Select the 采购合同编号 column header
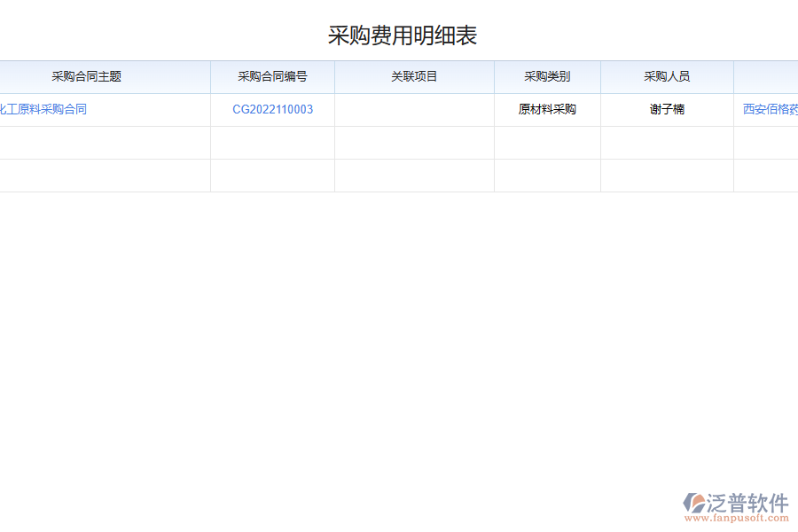The height and width of the screenshot is (532, 798). (x=272, y=76)
